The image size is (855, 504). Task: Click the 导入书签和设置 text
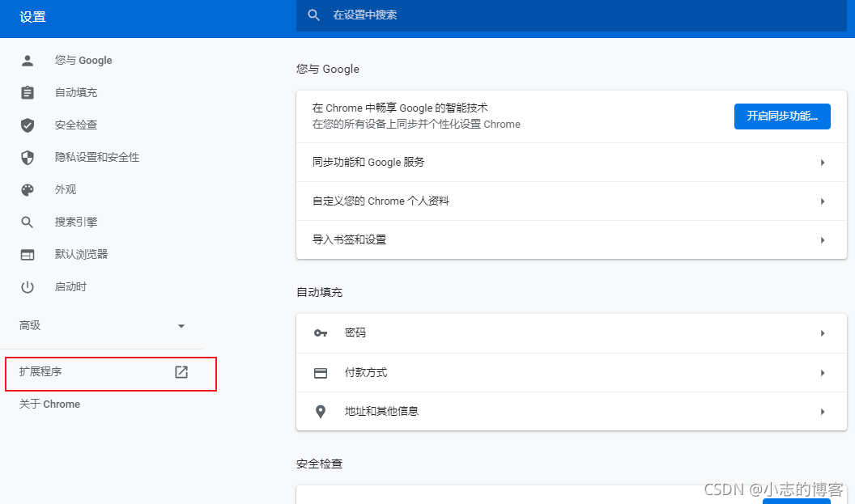click(349, 239)
